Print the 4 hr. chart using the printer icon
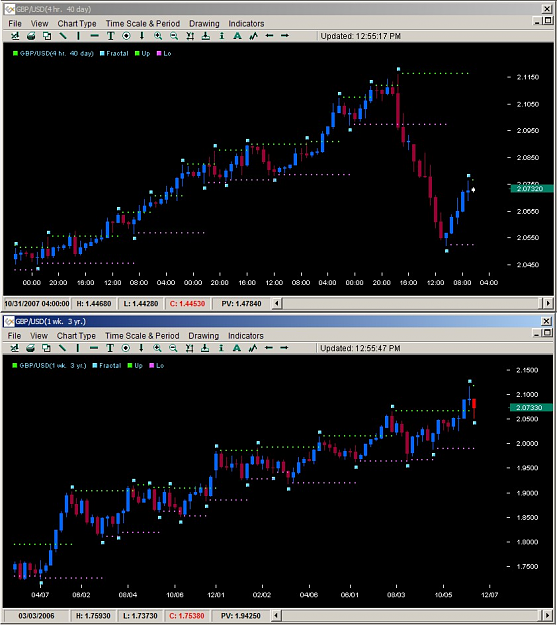This screenshot has height=625, width=557. [31, 36]
